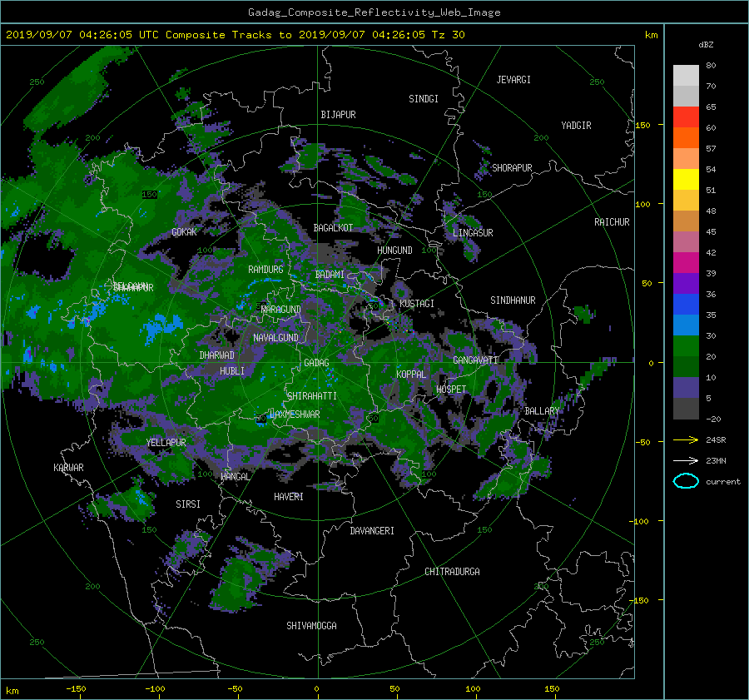This screenshot has height=700, width=749.
Task: Click the NAVALGUND city label
Action: tap(275, 338)
